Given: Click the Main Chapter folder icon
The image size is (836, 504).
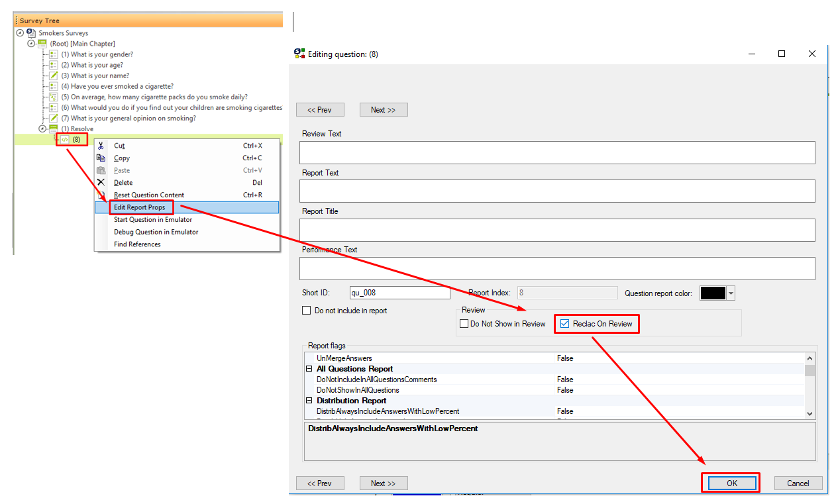Looking at the screenshot, I should [x=42, y=43].
